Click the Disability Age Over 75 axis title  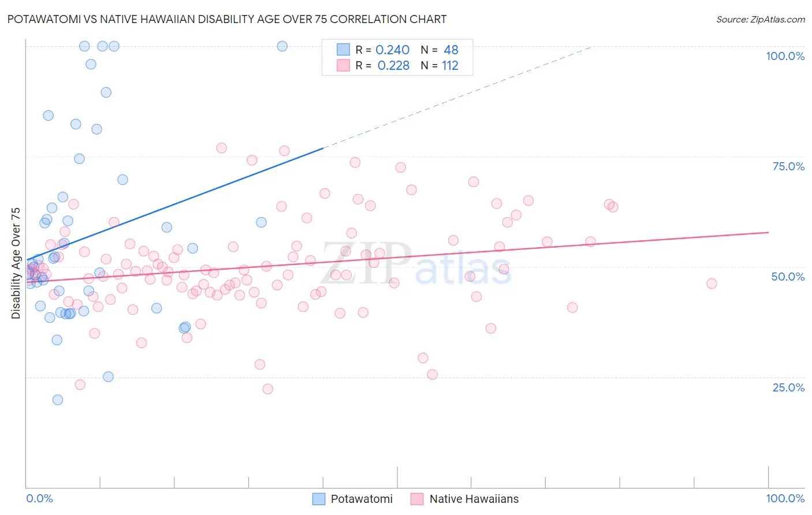16,263
